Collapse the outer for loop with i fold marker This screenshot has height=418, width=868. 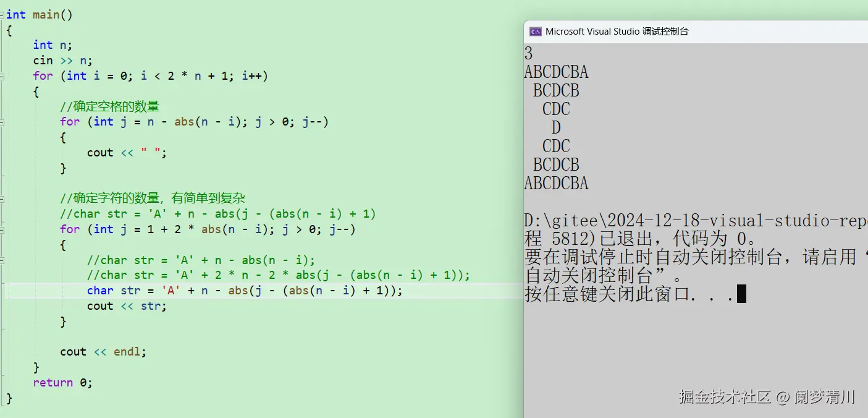[2, 76]
